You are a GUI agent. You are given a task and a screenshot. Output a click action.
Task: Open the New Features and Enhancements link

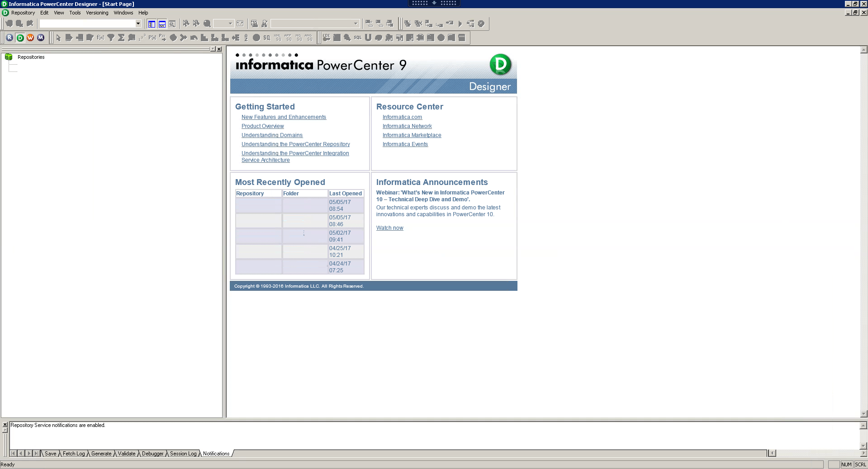[x=284, y=117]
